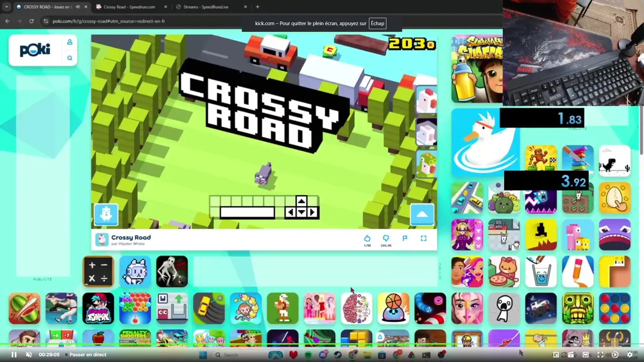Focus the poki.com address bar
Screen dimensions: 644x362
[141, 21]
